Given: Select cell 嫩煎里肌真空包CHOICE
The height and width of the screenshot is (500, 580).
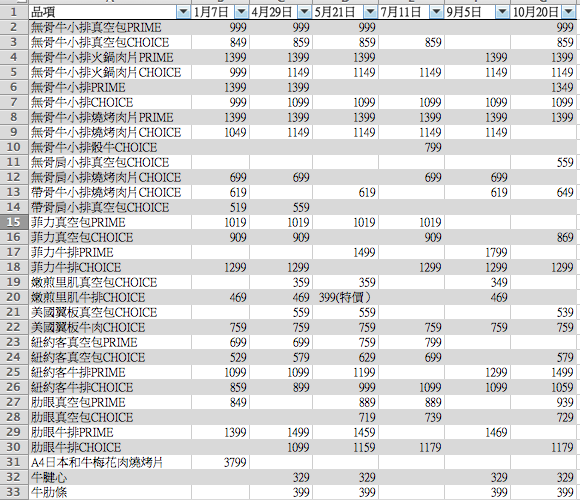Looking at the screenshot, I should point(110,282).
